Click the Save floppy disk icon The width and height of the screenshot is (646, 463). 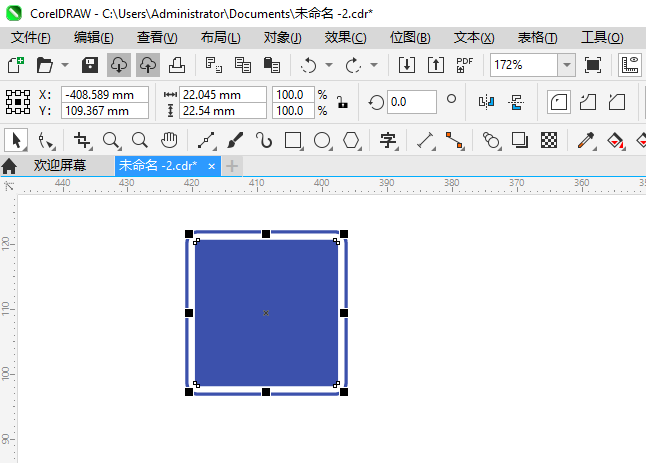tap(90, 65)
